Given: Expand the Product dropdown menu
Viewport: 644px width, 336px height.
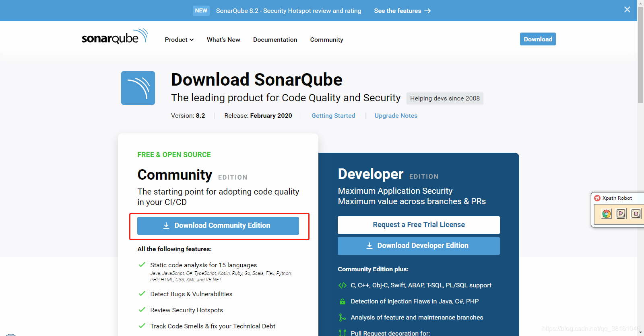Looking at the screenshot, I should (x=179, y=40).
